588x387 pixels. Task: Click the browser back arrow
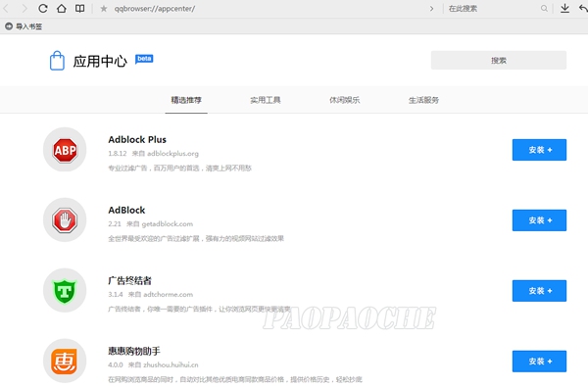6,8
